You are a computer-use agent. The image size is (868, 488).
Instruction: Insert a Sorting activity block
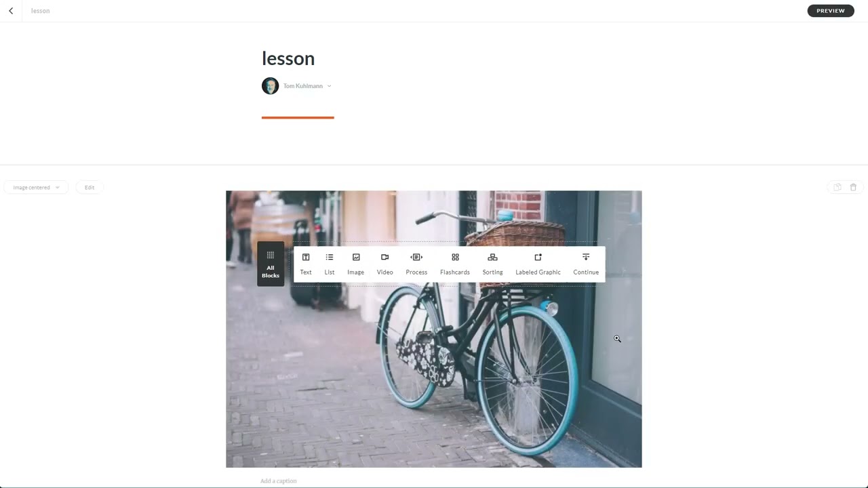point(492,264)
